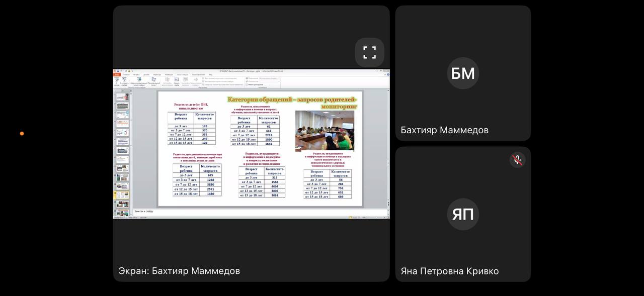This screenshot has height=296, width=644.
Task: Click muted microphone icon on Яна's tile
Action: (x=517, y=160)
